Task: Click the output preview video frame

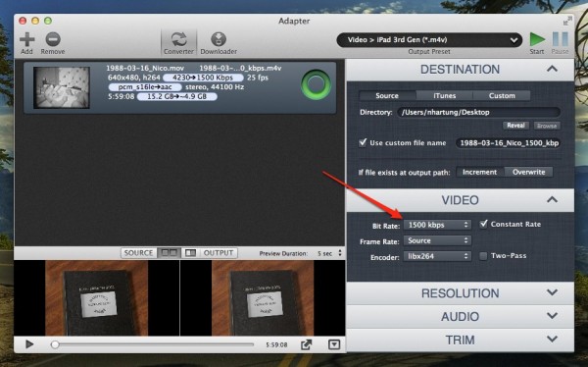Action: tap(263, 298)
